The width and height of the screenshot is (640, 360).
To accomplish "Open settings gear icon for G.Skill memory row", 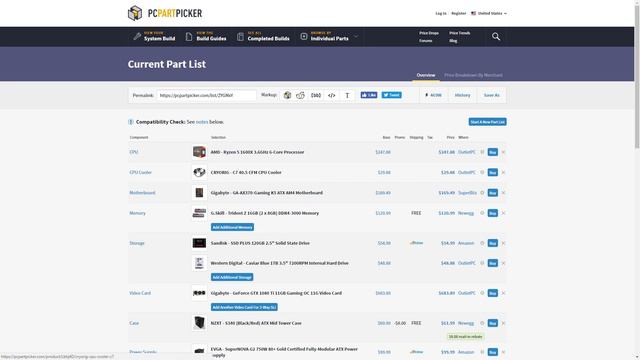I will (482, 213).
